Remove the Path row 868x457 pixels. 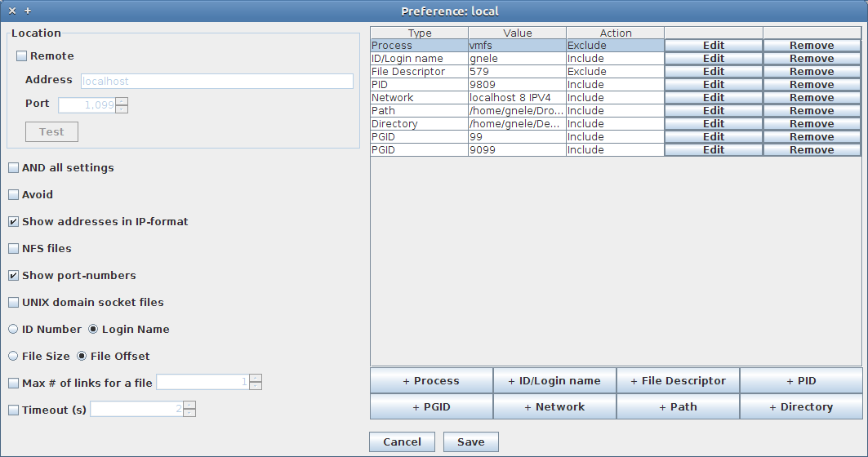pyautogui.click(x=812, y=111)
